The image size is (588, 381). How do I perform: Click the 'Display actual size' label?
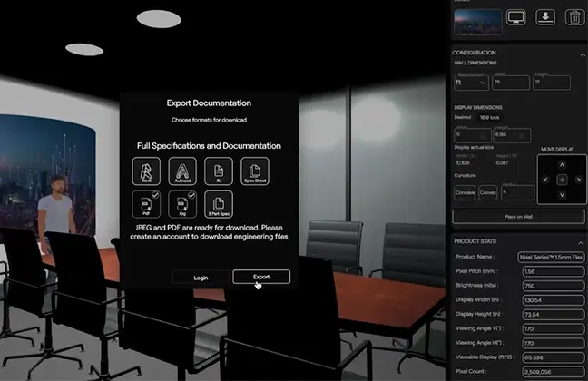click(474, 147)
